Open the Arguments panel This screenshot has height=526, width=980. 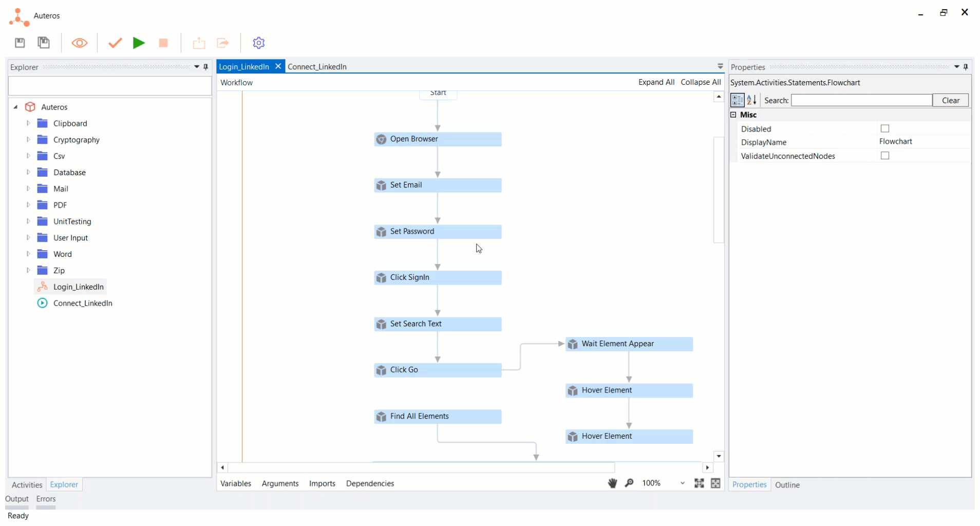tap(280, 483)
